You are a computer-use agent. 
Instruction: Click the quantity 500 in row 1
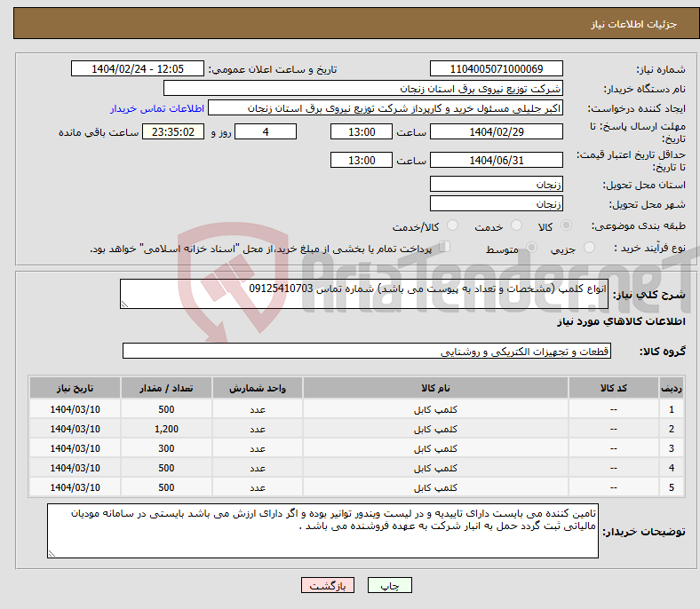click(x=166, y=409)
